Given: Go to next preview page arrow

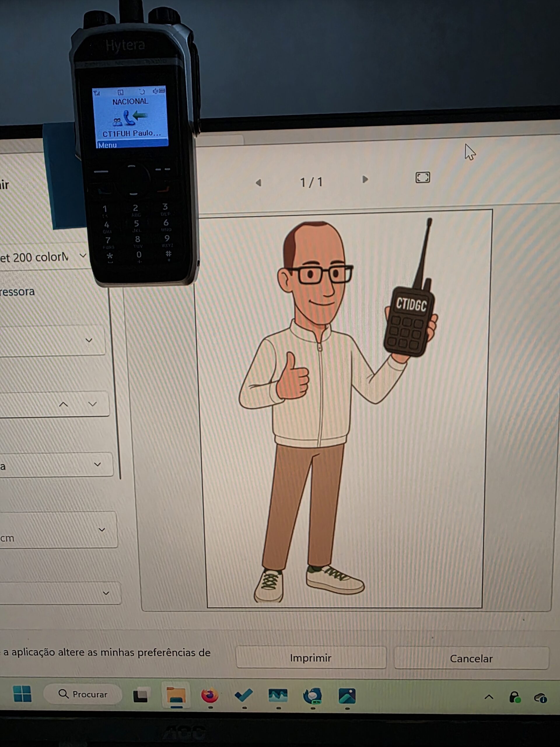Looking at the screenshot, I should click(x=365, y=179).
